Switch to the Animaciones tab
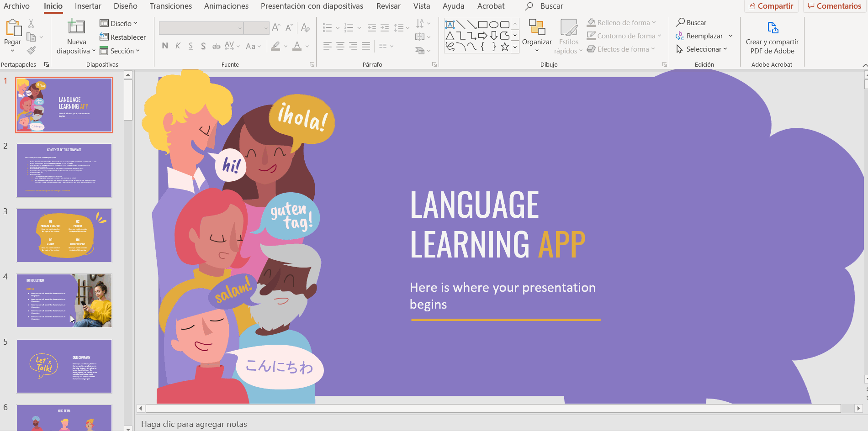 pos(227,6)
